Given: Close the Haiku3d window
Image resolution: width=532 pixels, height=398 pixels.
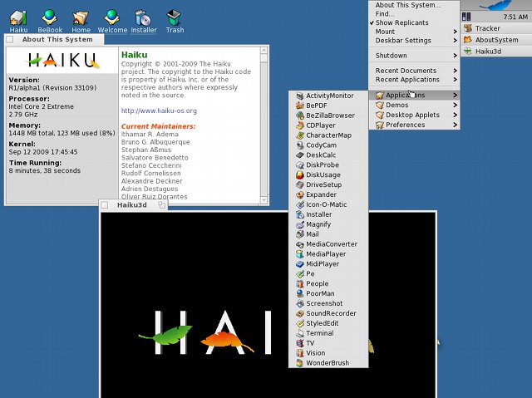Looking at the screenshot, I should point(105,205).
